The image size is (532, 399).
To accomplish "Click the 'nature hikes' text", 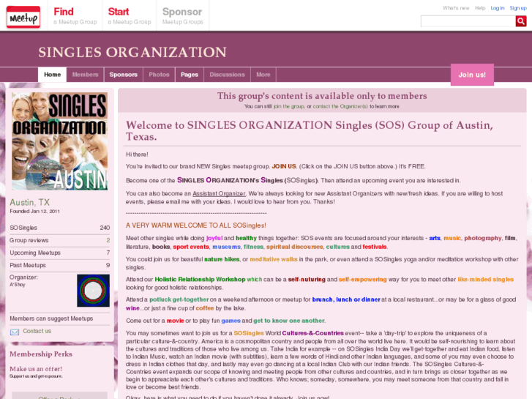I will pos(222,259).
